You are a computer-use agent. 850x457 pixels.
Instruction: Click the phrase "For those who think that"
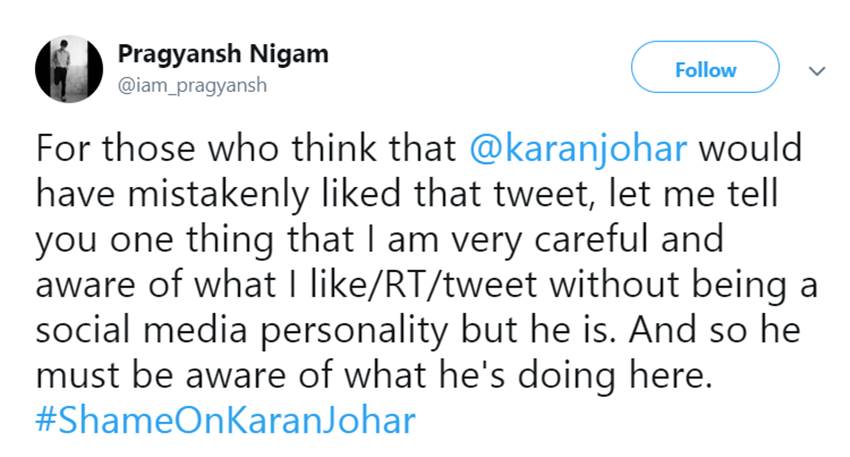(246, 150)
